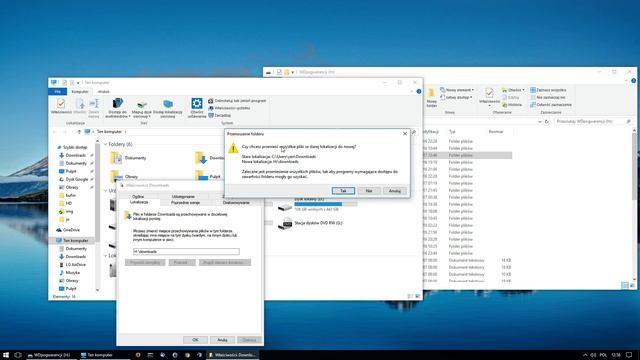Screen dimensions: 640x360
Task: Select pinned Downloads under Szybki dostęp
Action: [73, 155]
